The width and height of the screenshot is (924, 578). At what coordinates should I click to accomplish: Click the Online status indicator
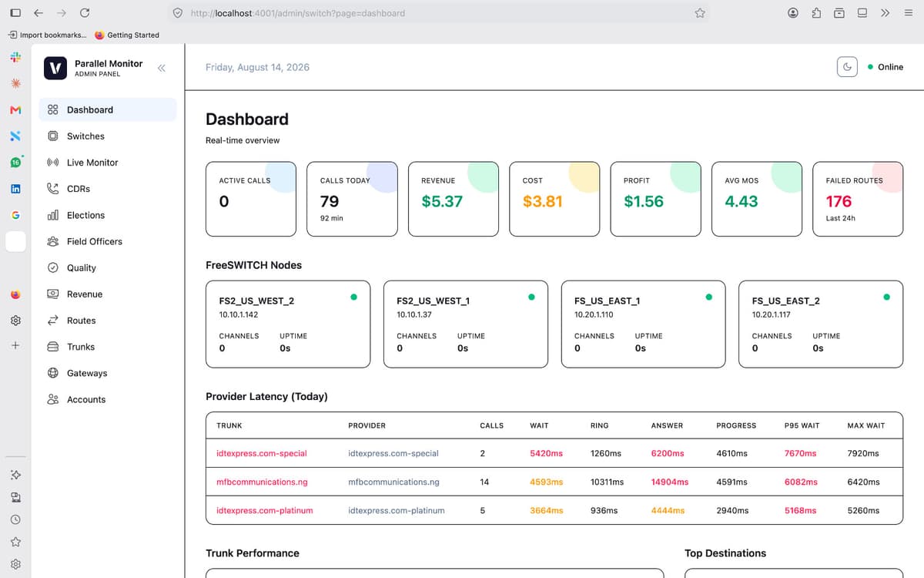885,67
